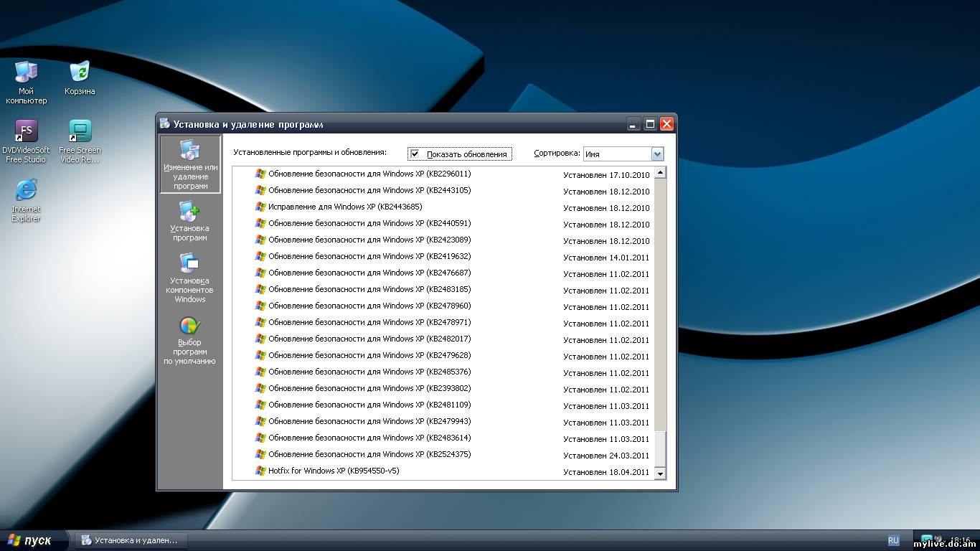Open Set Program Defaults sidebar icon
The width and height of the screenshot is (980, 551).
[x=190, y=339]
